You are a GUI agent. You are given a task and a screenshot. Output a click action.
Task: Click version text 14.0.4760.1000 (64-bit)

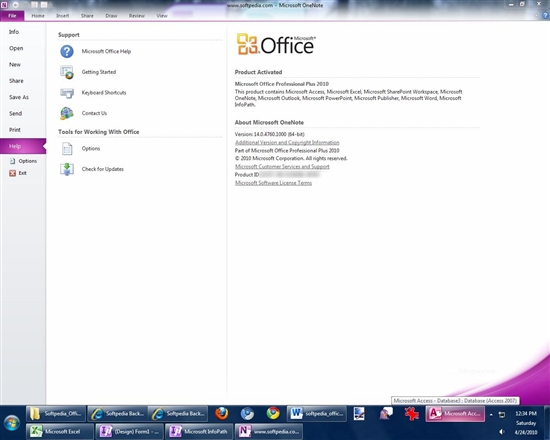(x=269, y=134)
